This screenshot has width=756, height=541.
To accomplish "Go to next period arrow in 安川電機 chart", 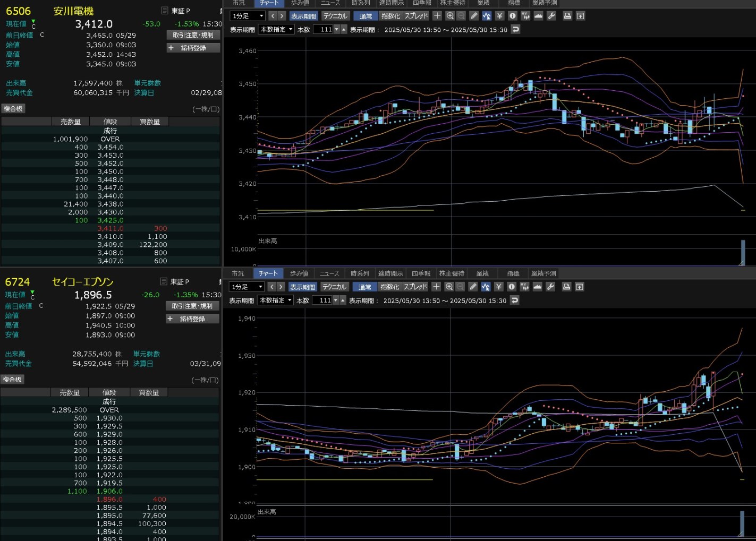I will 282,16.
